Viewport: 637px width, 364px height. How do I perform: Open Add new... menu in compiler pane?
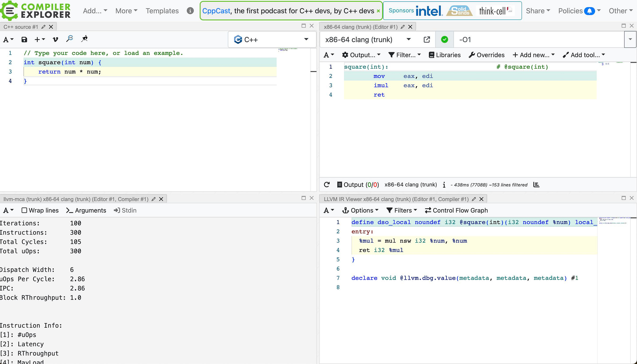pos(533,55)
